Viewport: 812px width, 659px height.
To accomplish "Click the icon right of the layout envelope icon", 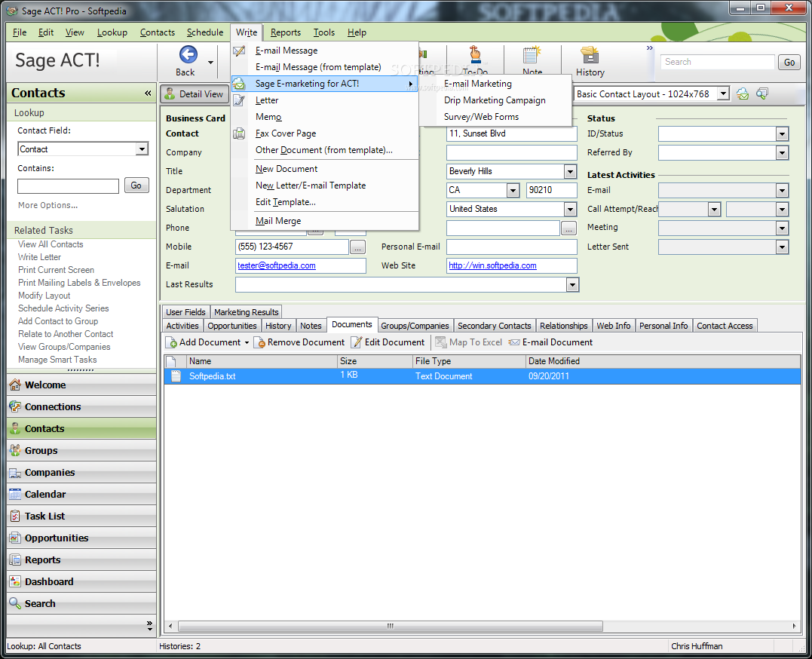I will point(761,93).
